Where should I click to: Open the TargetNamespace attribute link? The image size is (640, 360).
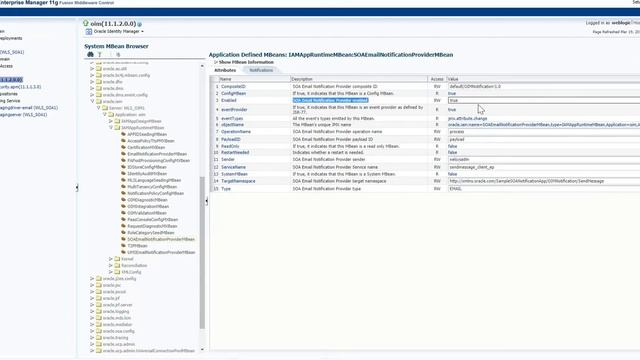coord(238,181)
